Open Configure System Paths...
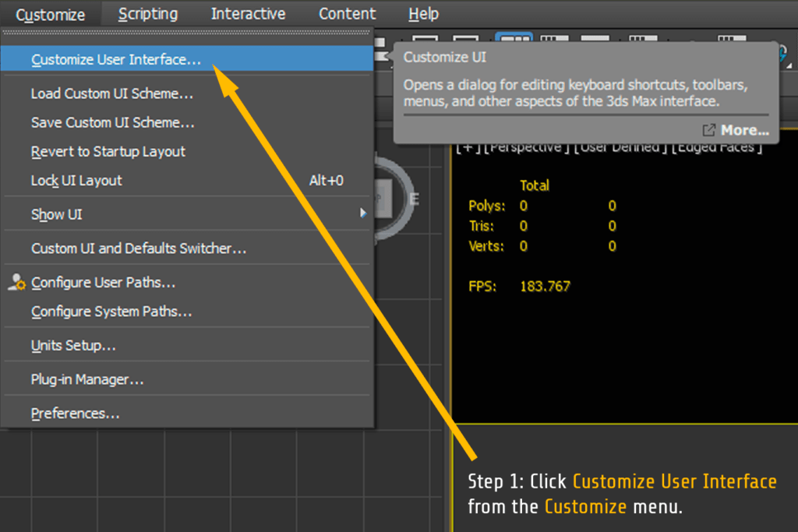Viewport: 798px width, 532px height. pyautogui.click(x=187, y=312)
